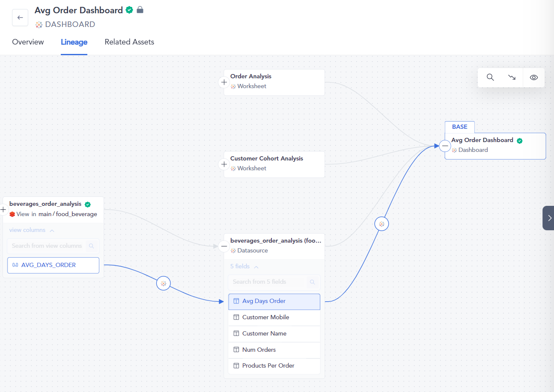The height and width of the screenshot is (392, 554).
Task: Expand the Order Analysis worksheet node
Action: [x=223, y=82]
